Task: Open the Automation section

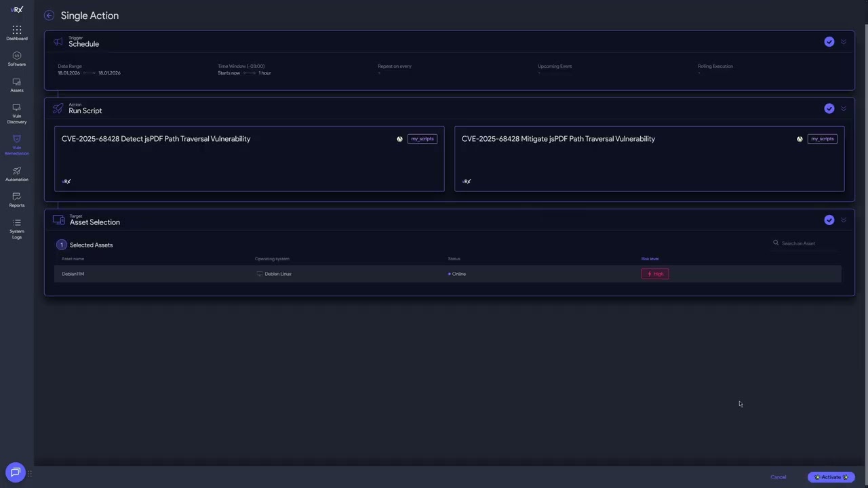Action: click(x=17, y=174)
